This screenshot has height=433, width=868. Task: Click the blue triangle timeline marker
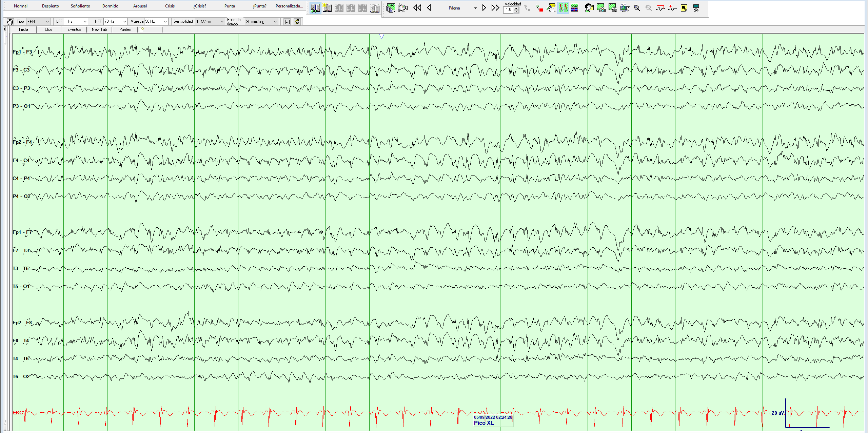[x=381, y=36]
